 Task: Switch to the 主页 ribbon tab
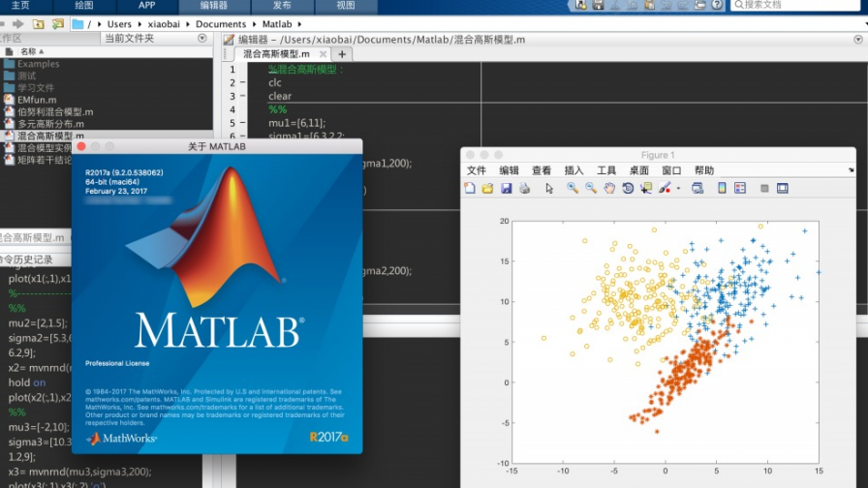coord(20,6)
